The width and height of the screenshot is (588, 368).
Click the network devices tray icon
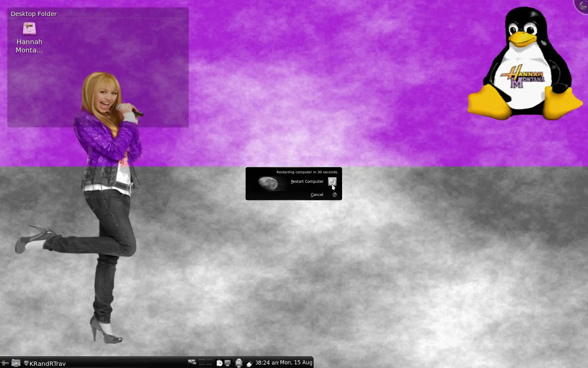tap(192, 362)
